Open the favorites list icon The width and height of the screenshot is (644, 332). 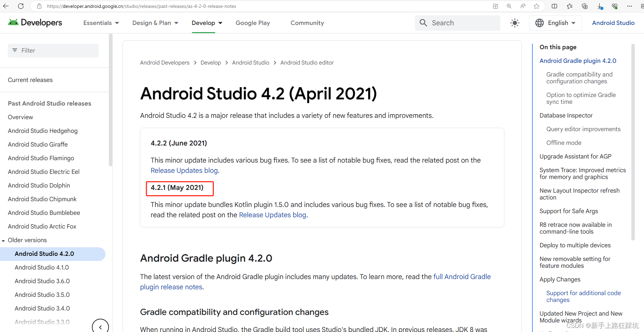(570, 6)
